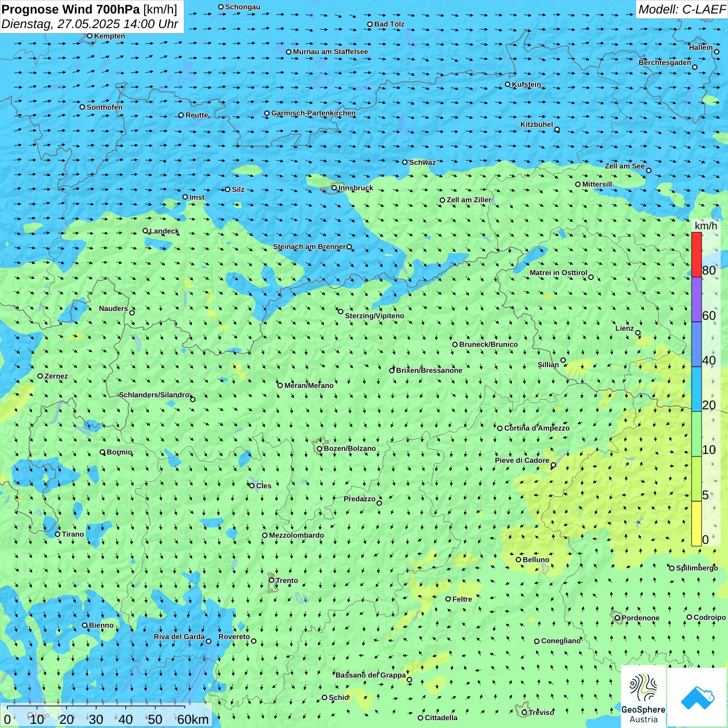Click the Pieve di Cadore label
The width and height of the screenshot is (728, 728).
[x=522, y=460]
